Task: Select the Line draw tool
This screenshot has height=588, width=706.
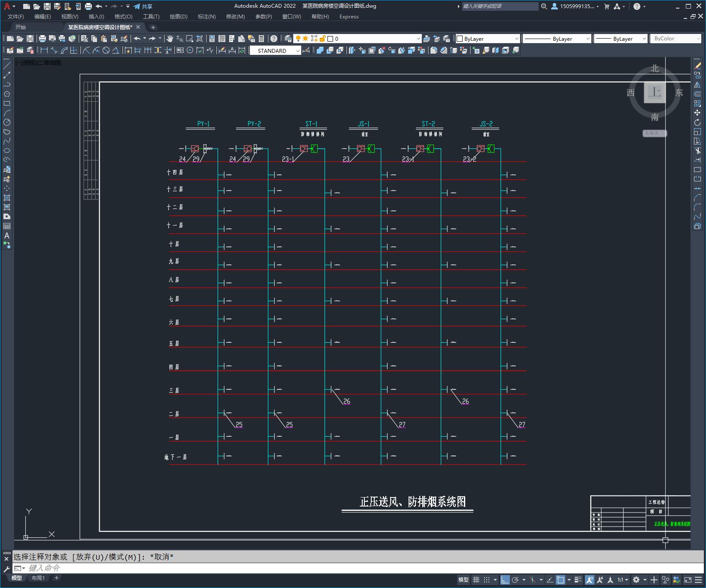Action: point(7,66)
